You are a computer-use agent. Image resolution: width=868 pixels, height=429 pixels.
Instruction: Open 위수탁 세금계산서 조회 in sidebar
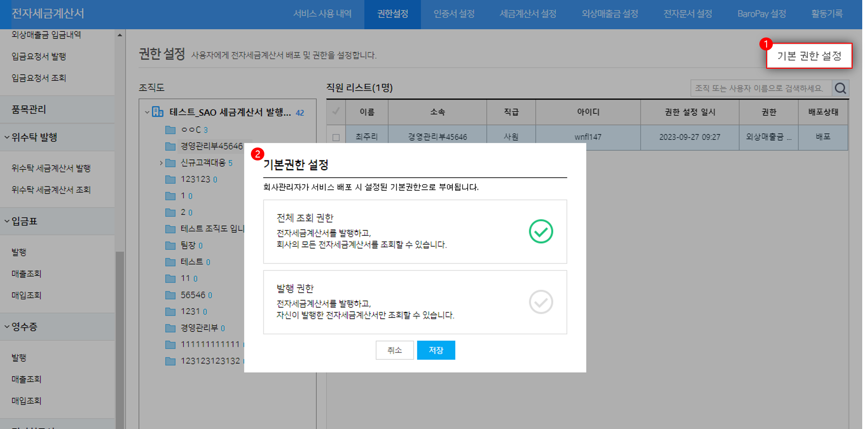pyautogui.click(x=51, y=190)
